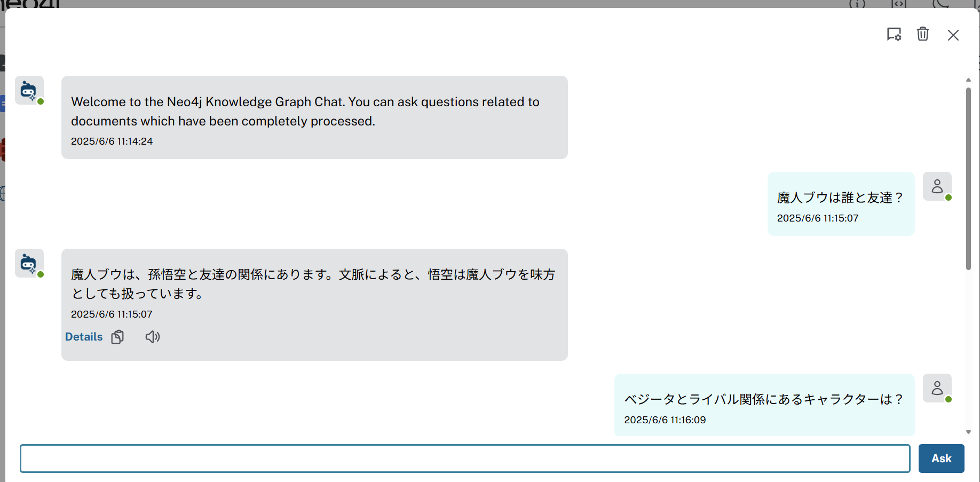This screenshot has height=482, width=980.
Task: Click the welcome message text
Action: coord(305,112)
